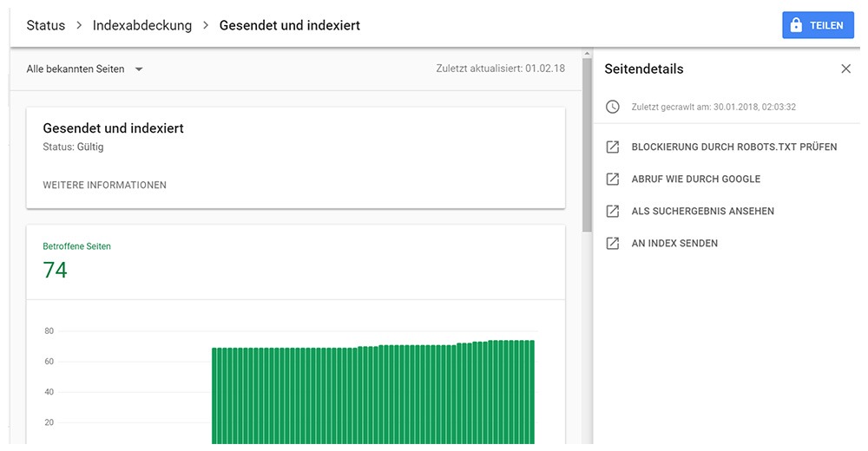Click the Status: Gültig text
Viewport: 868px width, 451px height.
[73, 147]
